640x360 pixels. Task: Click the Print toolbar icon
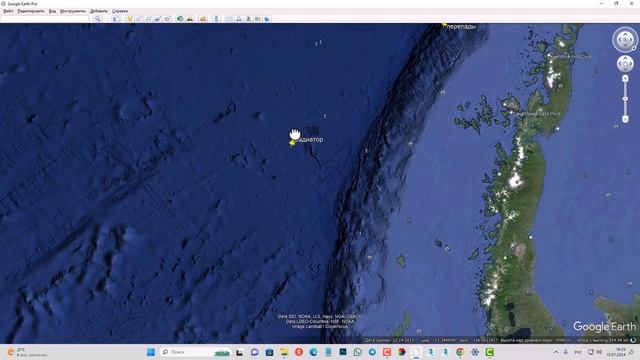[x=239, y=19]
